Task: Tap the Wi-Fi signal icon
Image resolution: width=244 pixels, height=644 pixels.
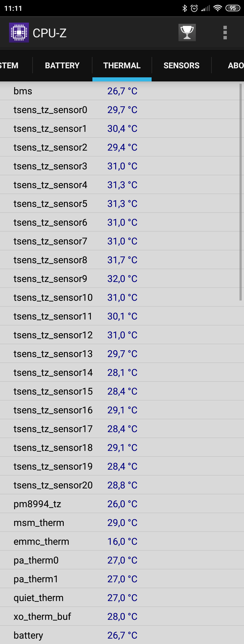Action: click(x=217, y=8)
